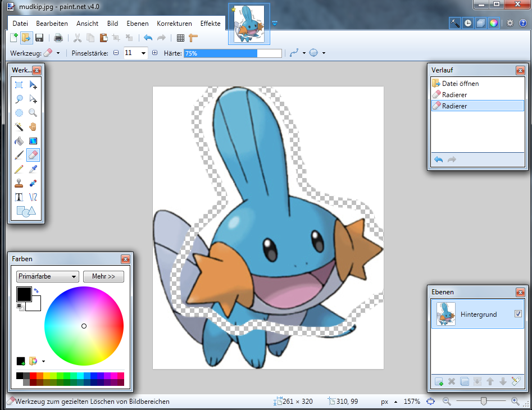Uncheck Hintergrund layer visibility checkbox
This screenshot has width=532, height=410.
point(518,314)
